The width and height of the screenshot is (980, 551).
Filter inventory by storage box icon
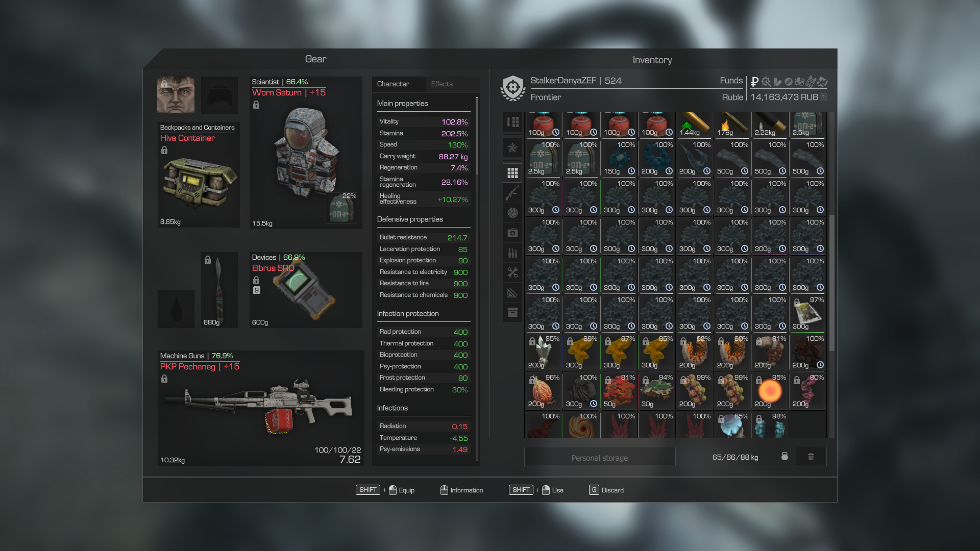point(512,312)
